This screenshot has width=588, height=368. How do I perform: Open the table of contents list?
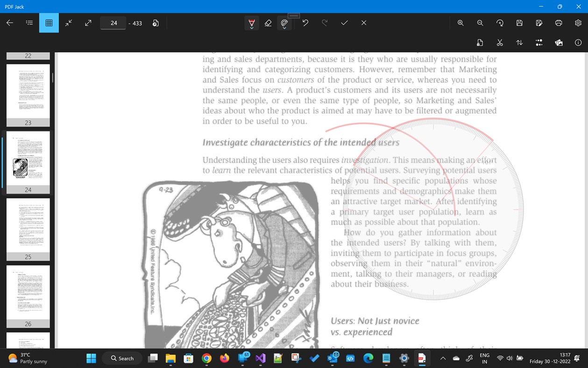29,22
